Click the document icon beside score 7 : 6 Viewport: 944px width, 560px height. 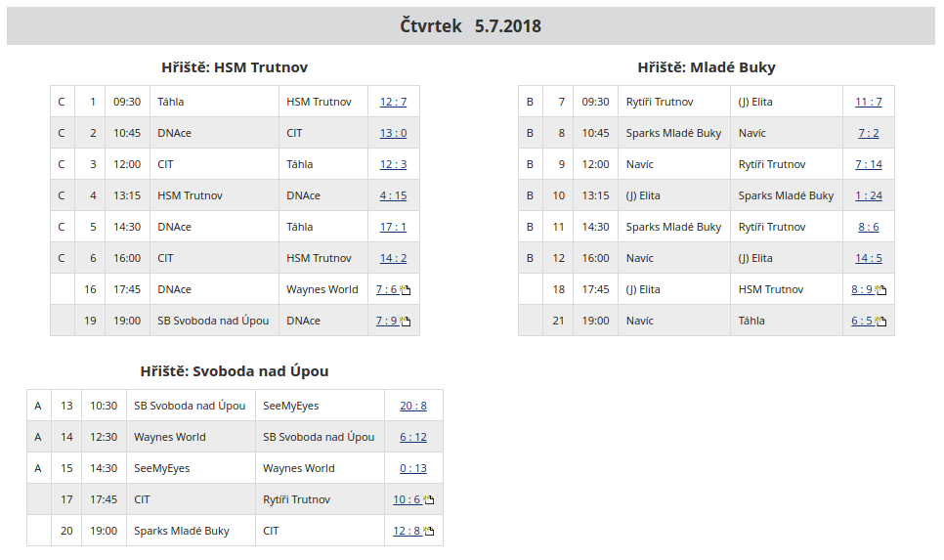(406, 290)
